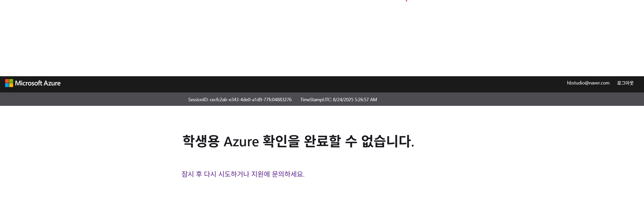
Task: Select the SessionID text in the gray bar
Action: pos(240,100)
